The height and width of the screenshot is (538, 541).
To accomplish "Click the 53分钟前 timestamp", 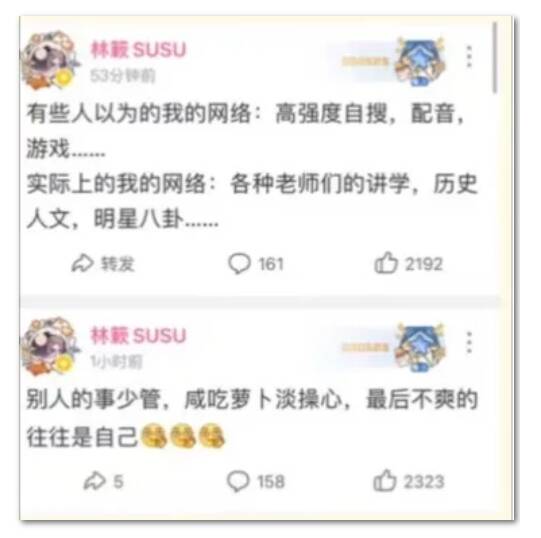I will 123,76.
